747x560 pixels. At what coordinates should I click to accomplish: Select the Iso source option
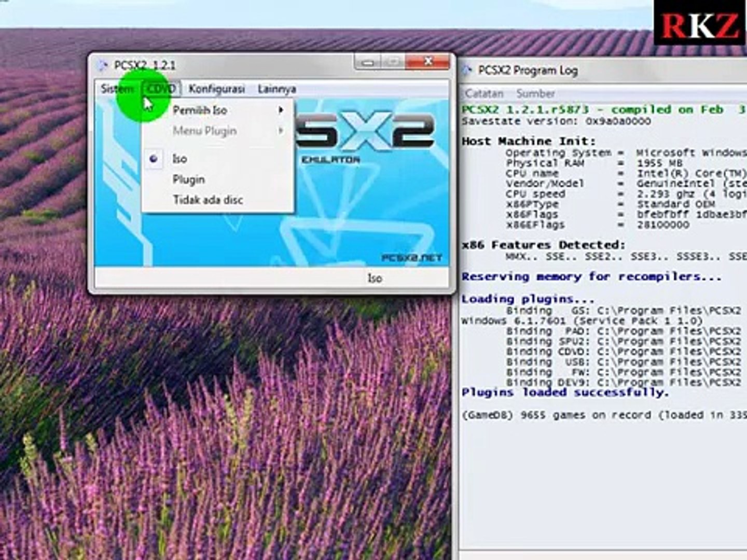pos(218,159)
